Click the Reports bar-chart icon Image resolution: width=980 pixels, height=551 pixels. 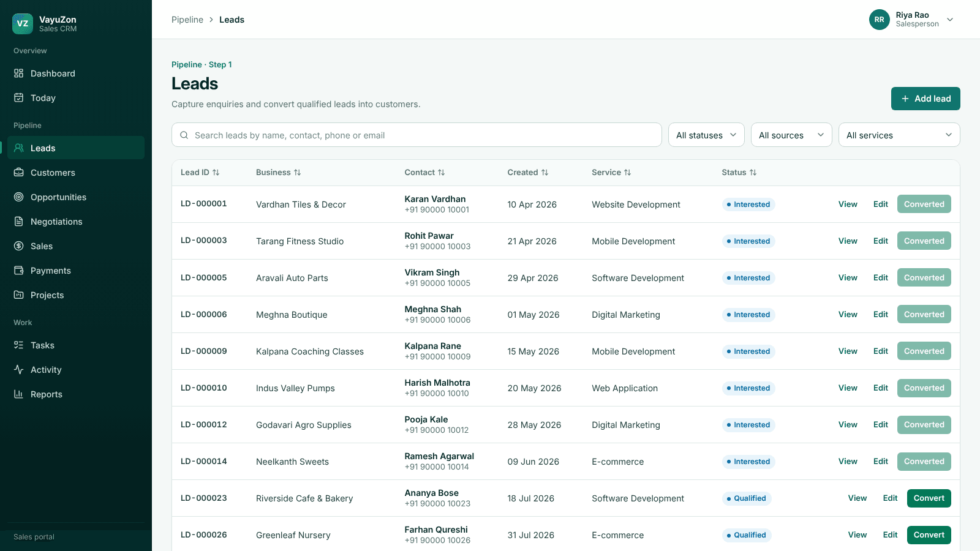tap(19, 394)
